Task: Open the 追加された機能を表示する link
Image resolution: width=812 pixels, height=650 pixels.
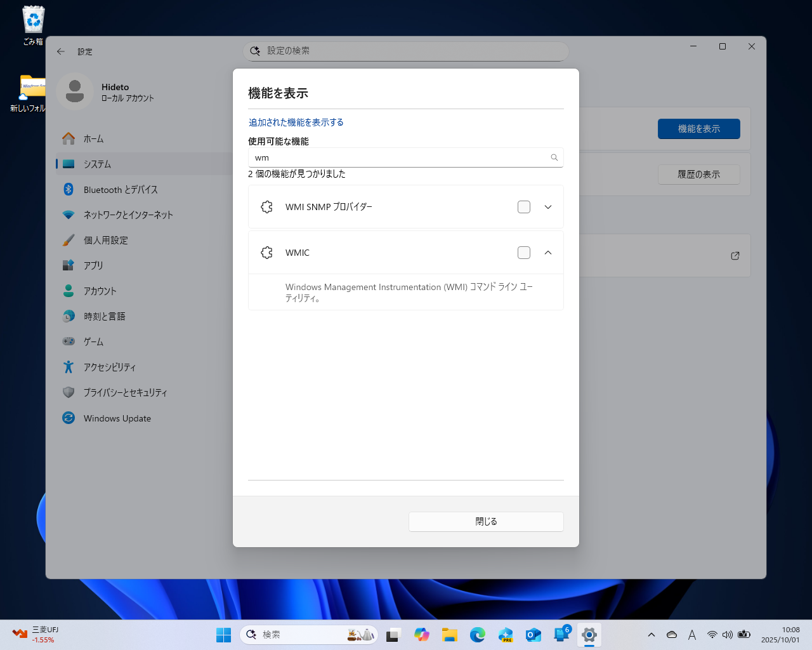Action: point(296,123)
